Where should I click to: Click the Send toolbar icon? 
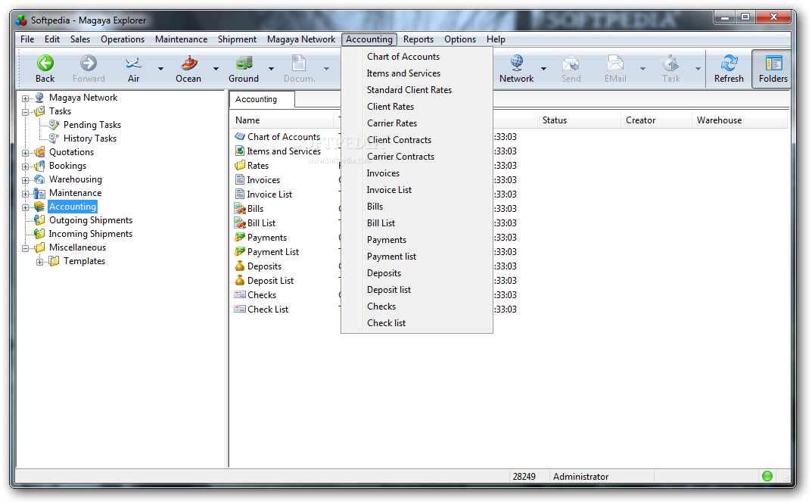pyautogui.click(x=571, y=64)
